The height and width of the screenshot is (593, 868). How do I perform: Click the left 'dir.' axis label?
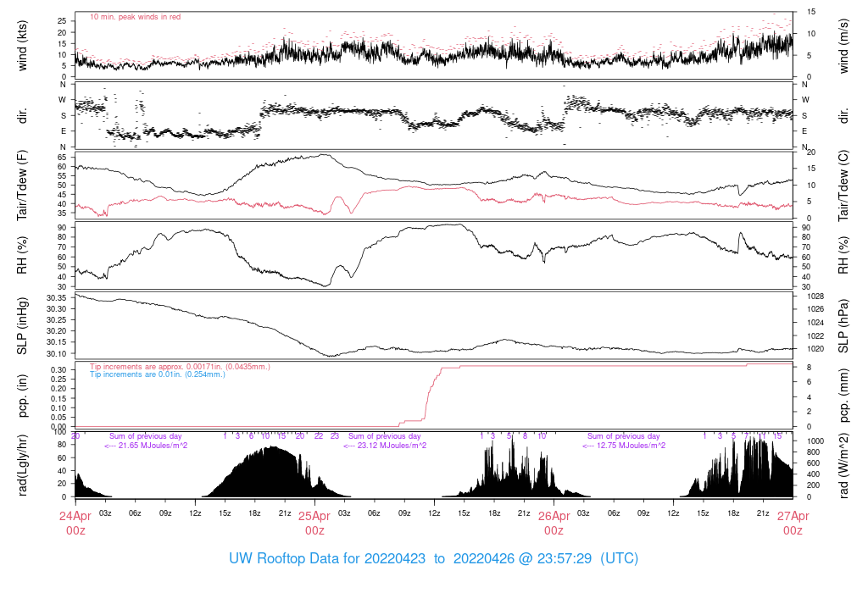[22, 116]
